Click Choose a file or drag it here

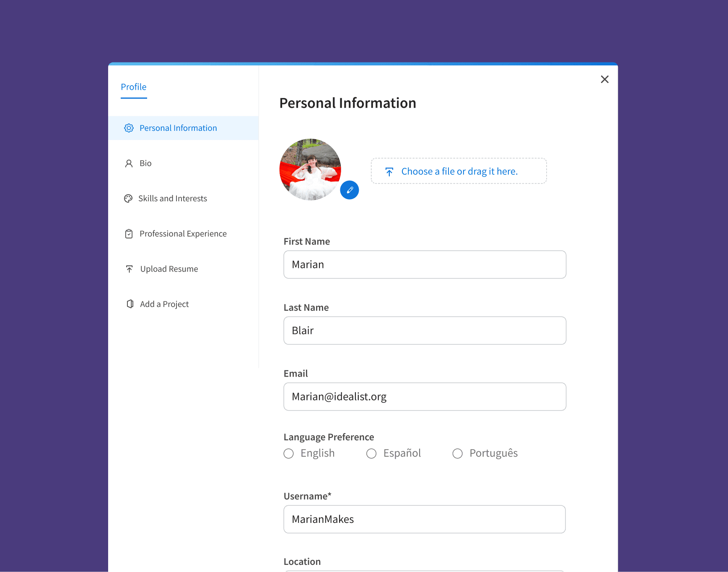point(459,171)
